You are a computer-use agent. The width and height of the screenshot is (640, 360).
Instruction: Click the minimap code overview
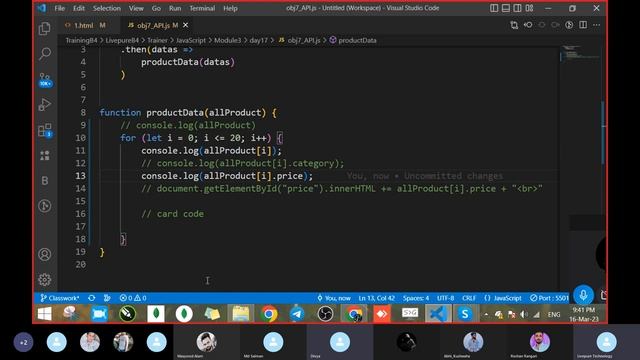(x=580, y=54)
